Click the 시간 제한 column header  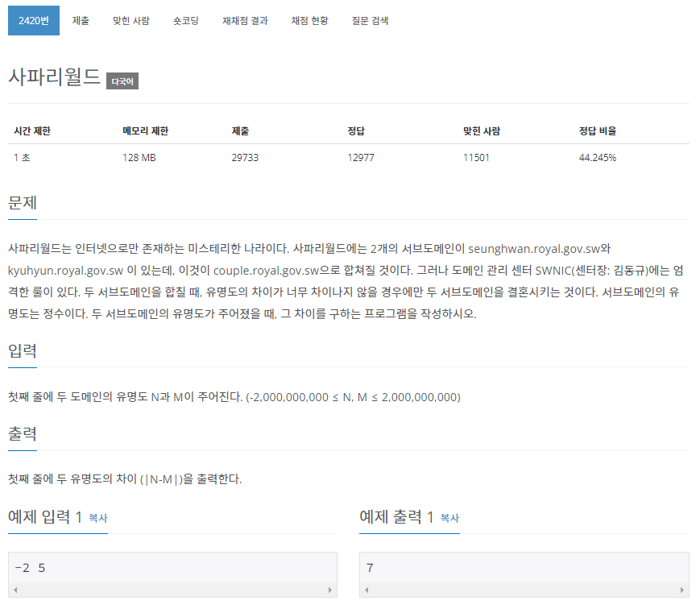pyautogui.click(x=32, y=130)
